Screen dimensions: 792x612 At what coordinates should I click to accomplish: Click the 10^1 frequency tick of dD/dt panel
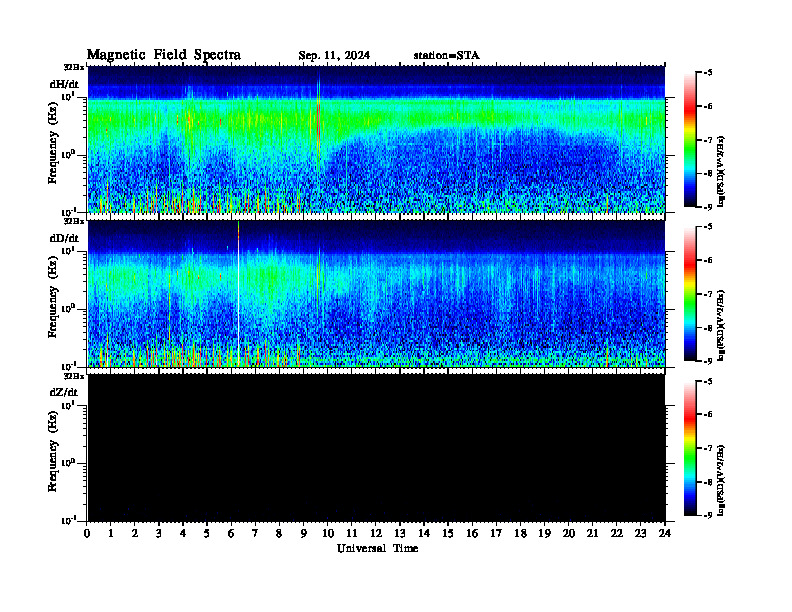point(68,251)
